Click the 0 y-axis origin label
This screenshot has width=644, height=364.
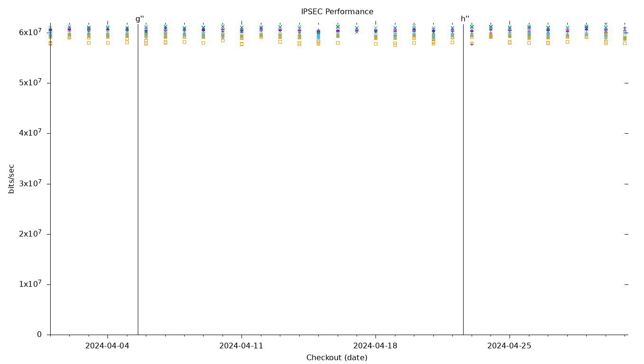click(x=39, y=335)
